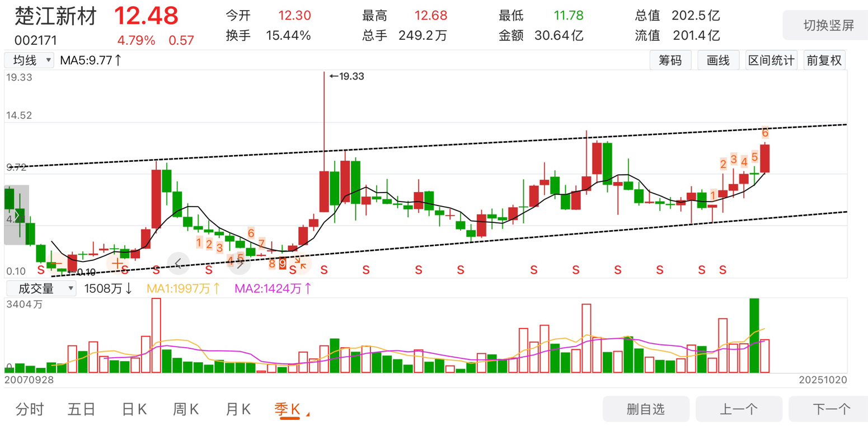Zoom out chart with minus icon
Image resolution: width=868 pixels, height=430 pixels.
coord(55,263)
